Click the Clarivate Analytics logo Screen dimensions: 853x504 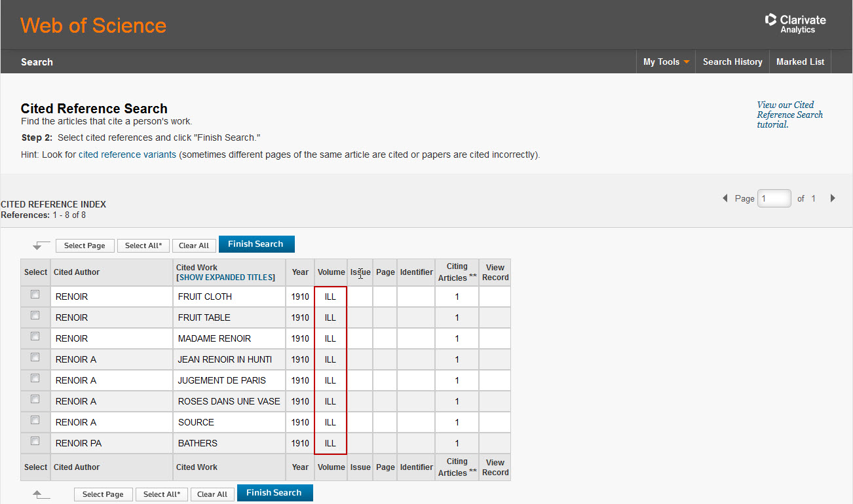[x=795, y=24]
